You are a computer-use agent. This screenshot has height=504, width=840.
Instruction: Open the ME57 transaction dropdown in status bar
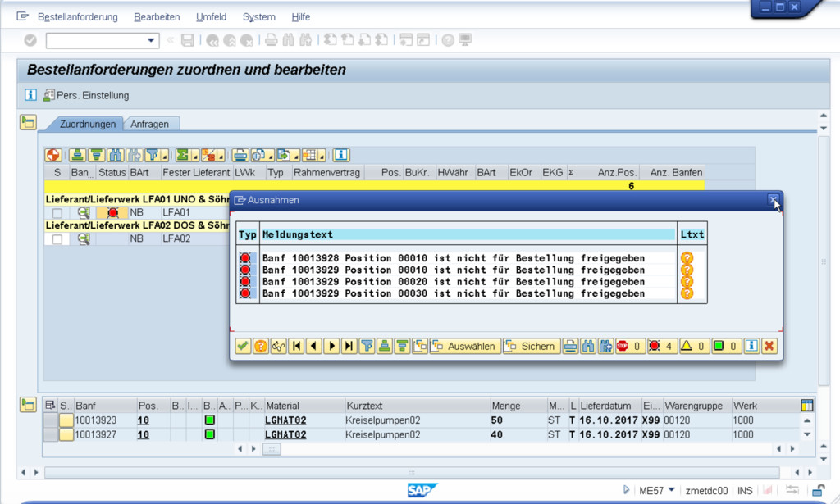point(672,490)
